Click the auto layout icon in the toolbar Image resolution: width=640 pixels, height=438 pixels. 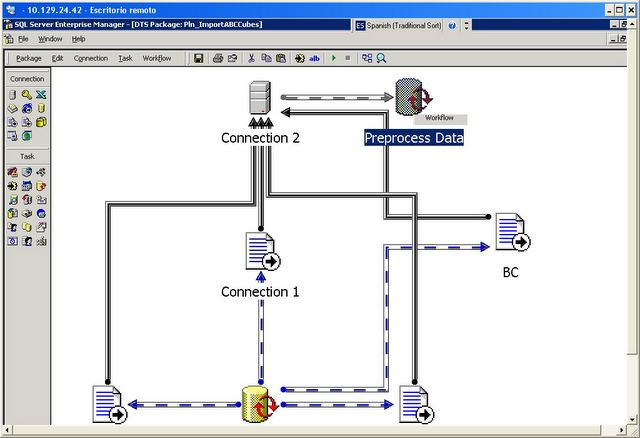[367, 58]
